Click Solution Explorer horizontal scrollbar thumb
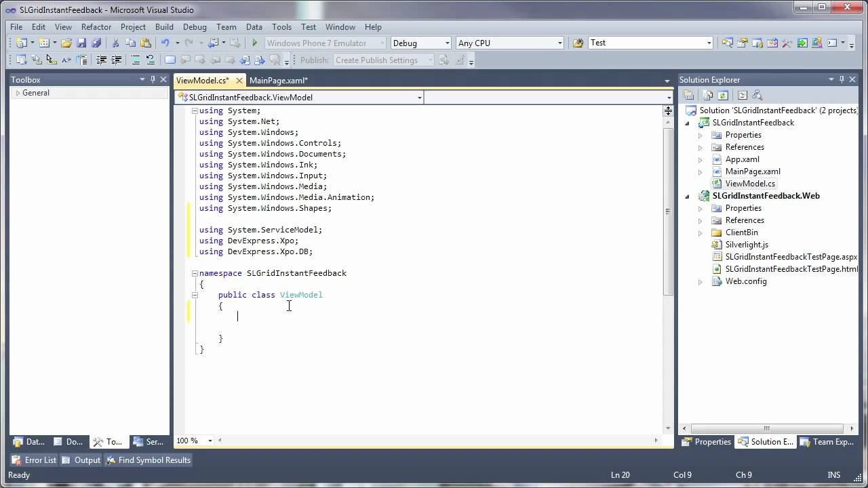The height and width of the screenshot is (488, 868). (767, 428)
